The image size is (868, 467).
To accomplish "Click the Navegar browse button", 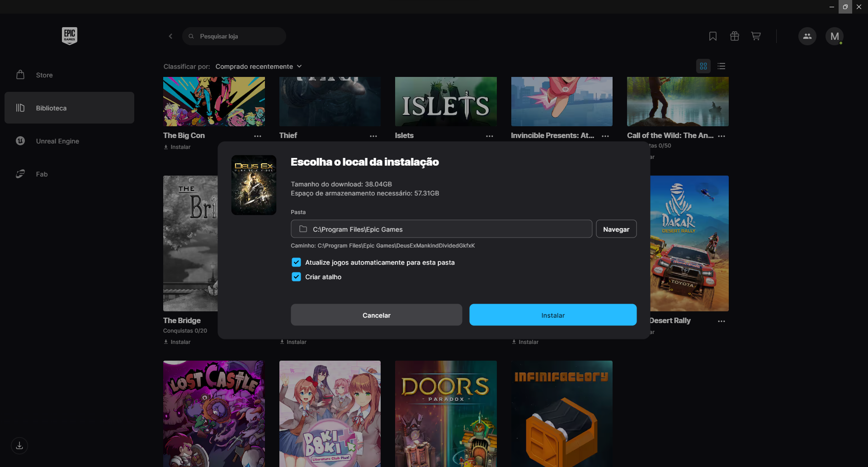I will click(616, 229).
